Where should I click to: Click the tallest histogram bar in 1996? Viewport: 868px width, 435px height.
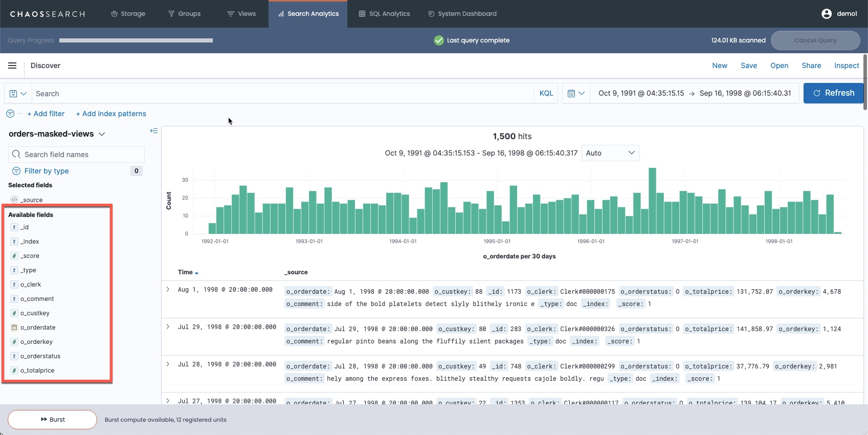pos(652,201)
